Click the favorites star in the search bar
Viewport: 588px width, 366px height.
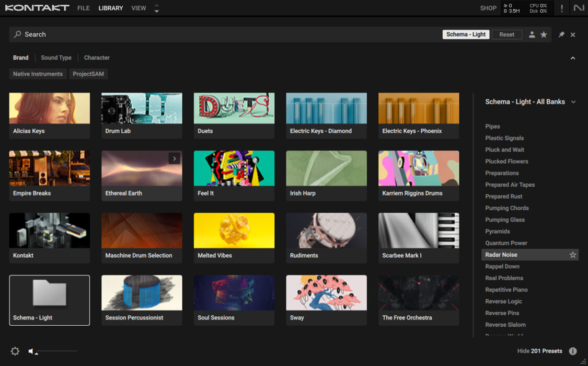(x=544, y=34)
